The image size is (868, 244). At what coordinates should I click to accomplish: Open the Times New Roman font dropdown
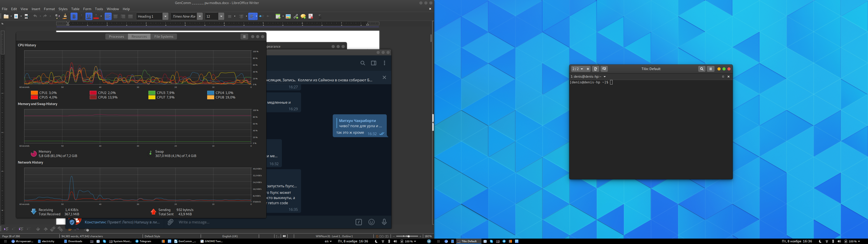(200, 16)
